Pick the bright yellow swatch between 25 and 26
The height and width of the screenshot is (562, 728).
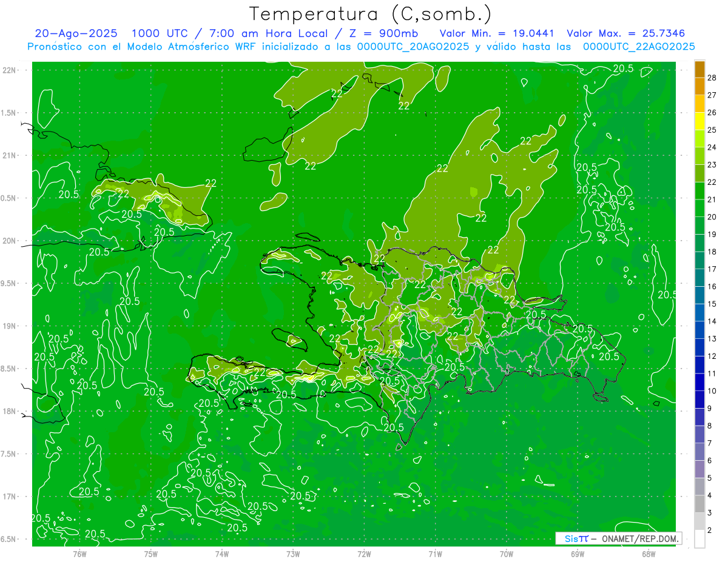[x=699, y=121]
